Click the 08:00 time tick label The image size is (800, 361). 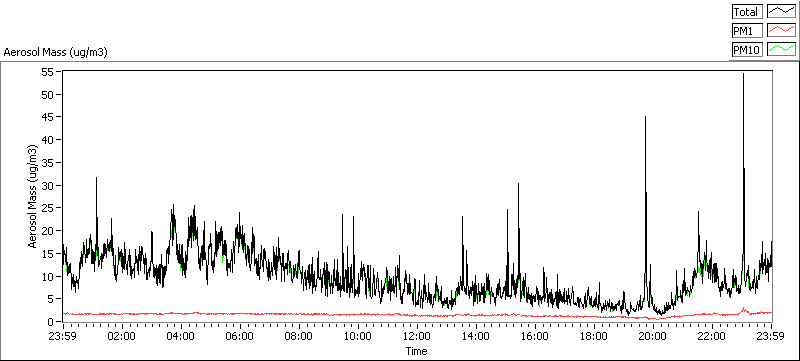(x=298, y=336)
